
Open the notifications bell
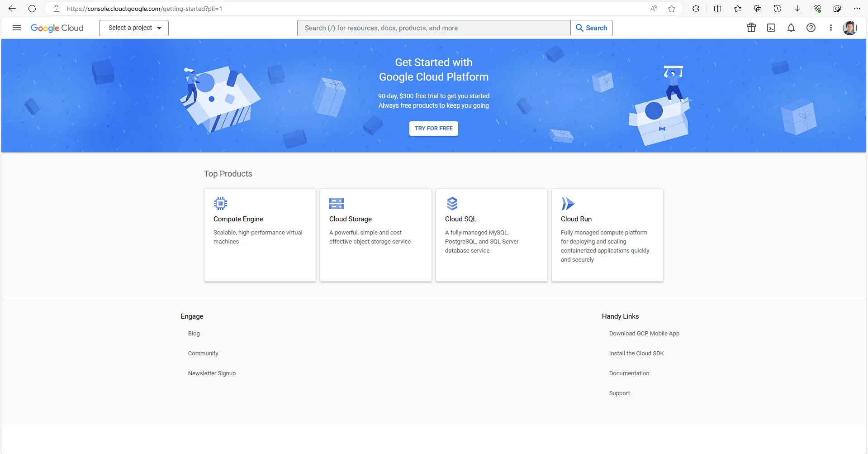(791, 28)
